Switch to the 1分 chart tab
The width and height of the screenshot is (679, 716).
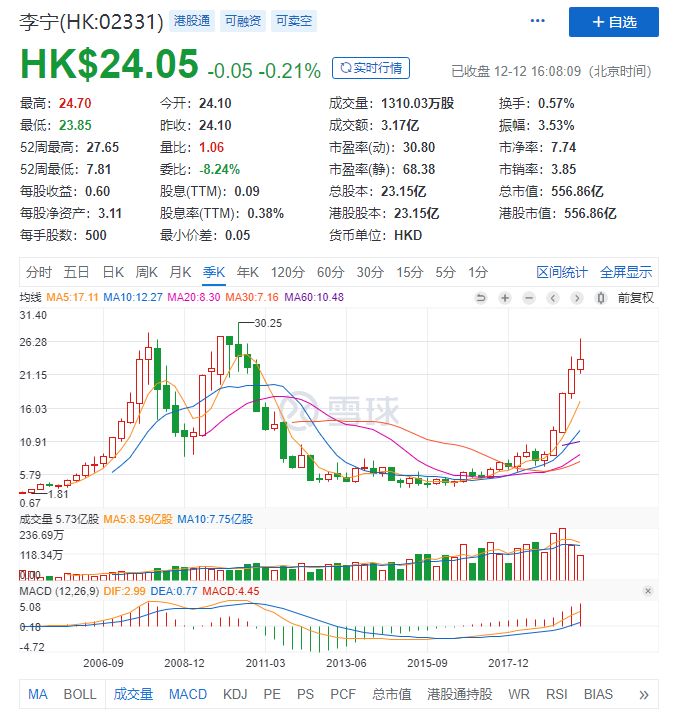coord(478,272)
